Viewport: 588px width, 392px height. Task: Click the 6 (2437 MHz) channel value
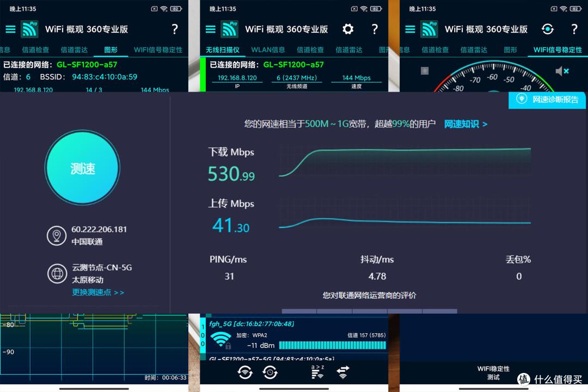coord(297,78)
